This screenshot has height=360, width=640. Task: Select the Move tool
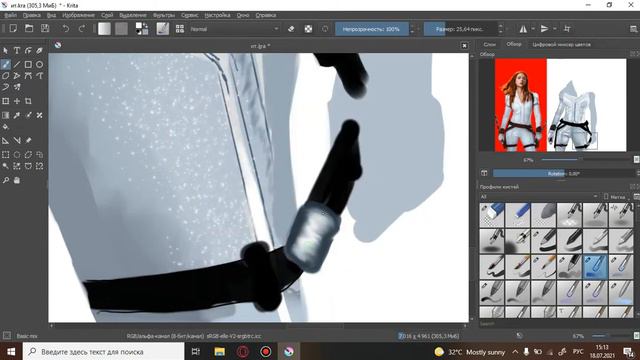17,101
